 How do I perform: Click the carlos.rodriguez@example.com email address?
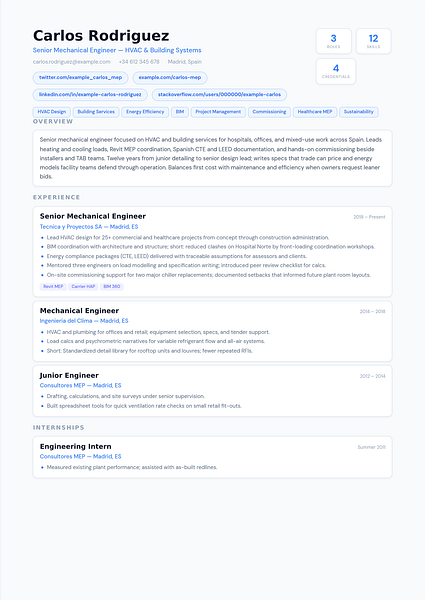pos(72,62)
